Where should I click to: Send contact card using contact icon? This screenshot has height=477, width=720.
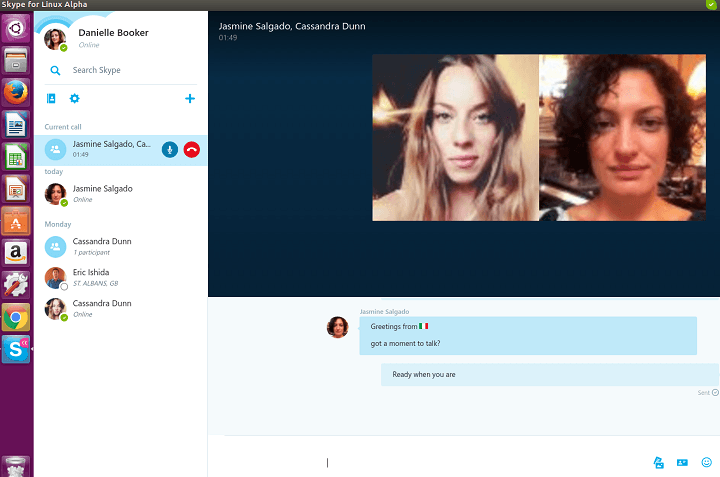click(682, 462)
